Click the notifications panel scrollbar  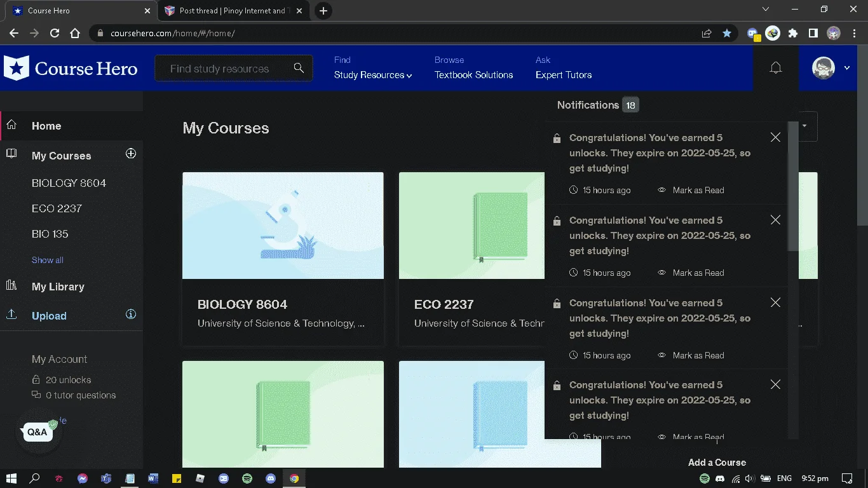tap(792, 186)
